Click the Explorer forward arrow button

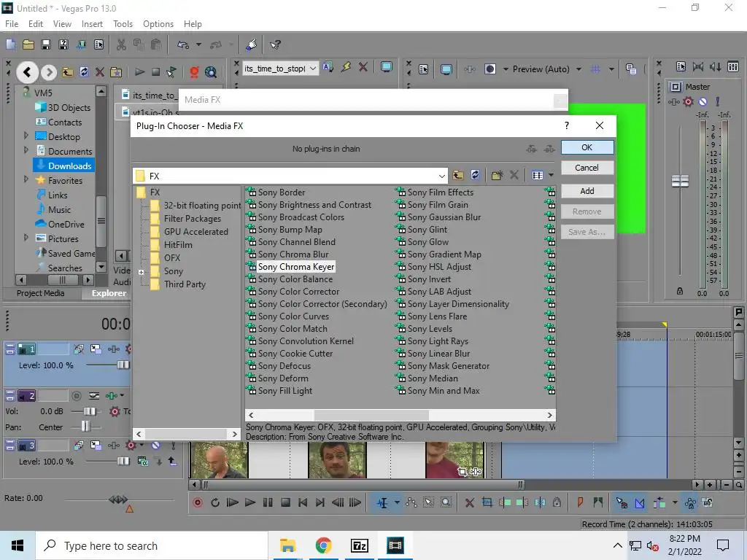[49, 72]
